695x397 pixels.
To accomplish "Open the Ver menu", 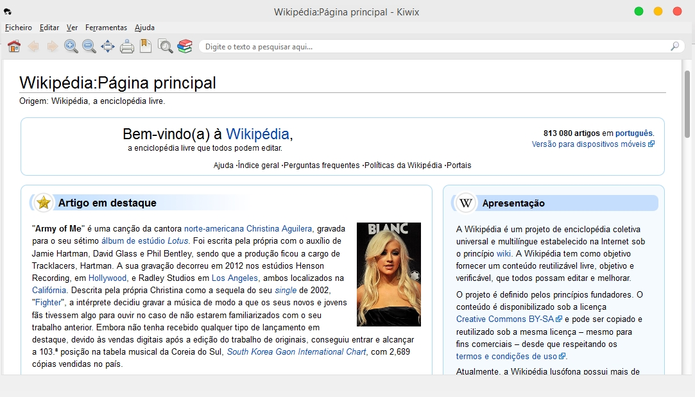I will click(72, 27).
